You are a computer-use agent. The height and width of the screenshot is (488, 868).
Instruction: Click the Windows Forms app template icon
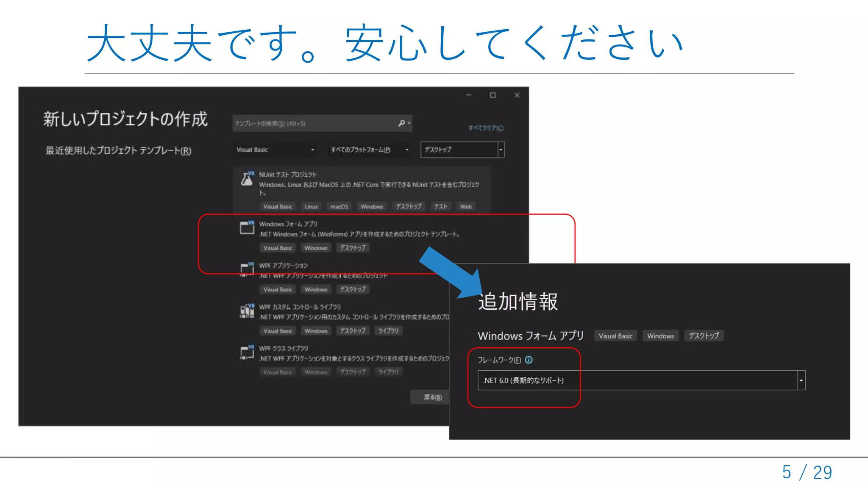(247, 227)
